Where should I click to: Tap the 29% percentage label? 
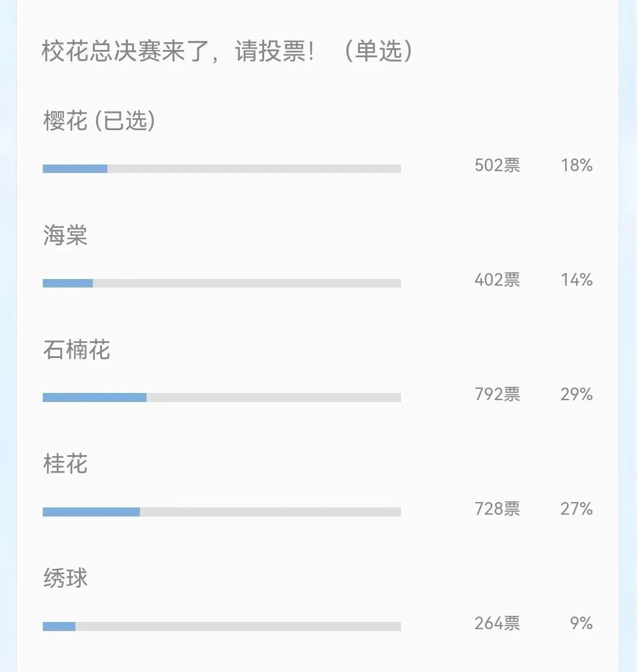coord(576,394)
